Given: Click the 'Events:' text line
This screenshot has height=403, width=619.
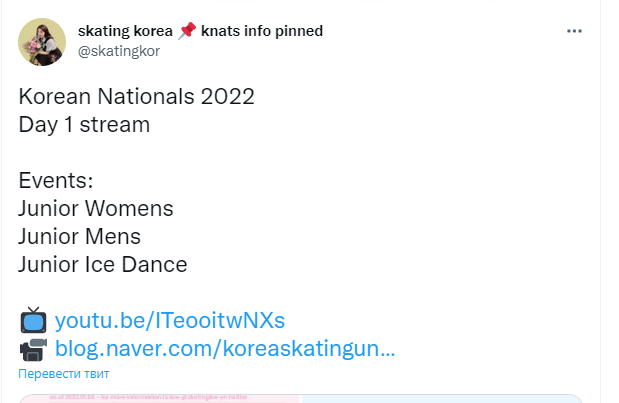Looking at the screenshot, I should [x=55, y=181].
